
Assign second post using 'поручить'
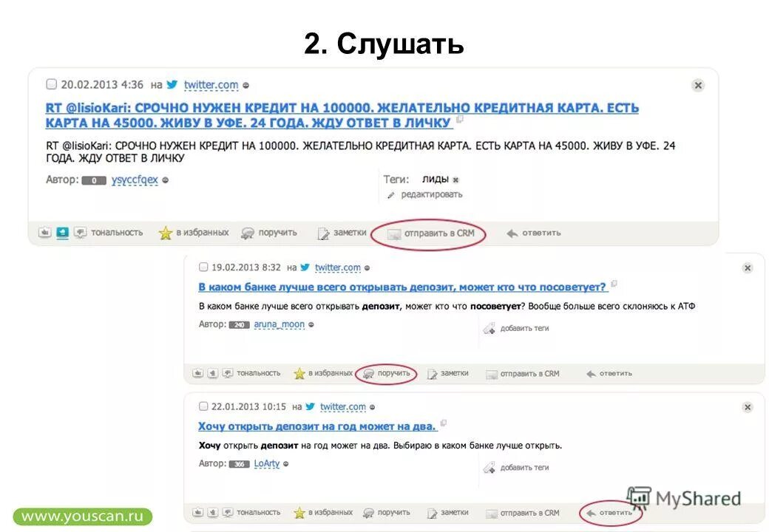tap(387, 373)
